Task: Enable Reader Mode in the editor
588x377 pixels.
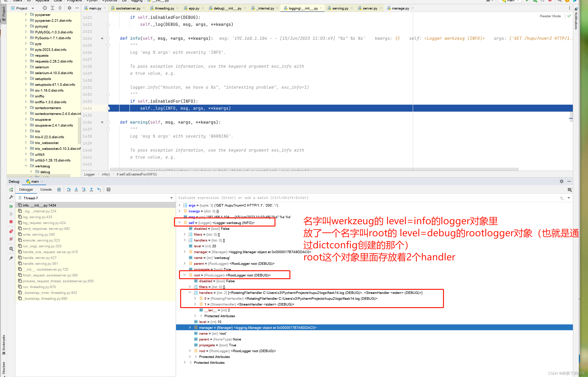Action: (x=550, y=16)
